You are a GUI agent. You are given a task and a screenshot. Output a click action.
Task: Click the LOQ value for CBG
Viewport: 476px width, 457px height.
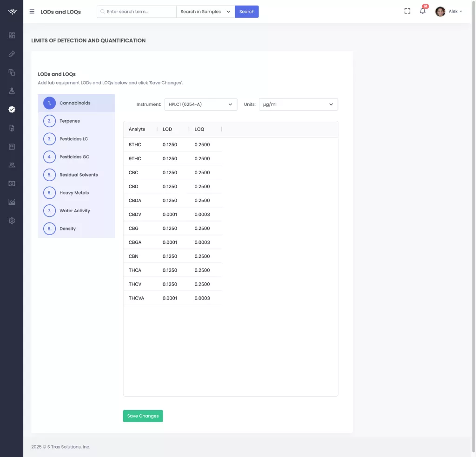pos(202,228)
